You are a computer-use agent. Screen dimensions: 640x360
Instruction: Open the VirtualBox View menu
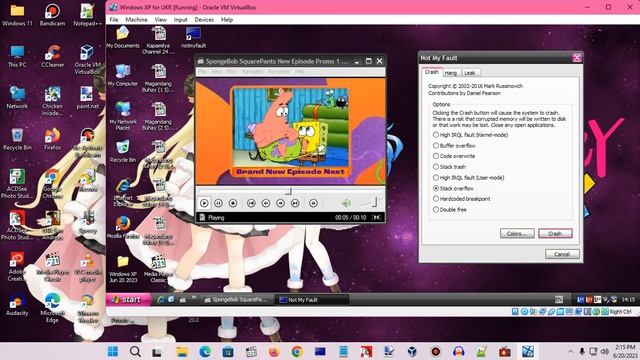160,20
